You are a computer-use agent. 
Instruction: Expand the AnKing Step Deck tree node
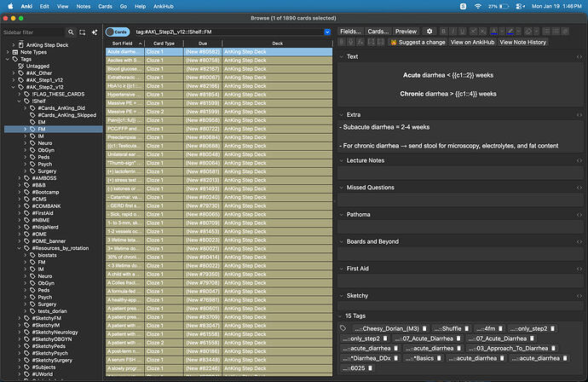click(x=13, y=45)
